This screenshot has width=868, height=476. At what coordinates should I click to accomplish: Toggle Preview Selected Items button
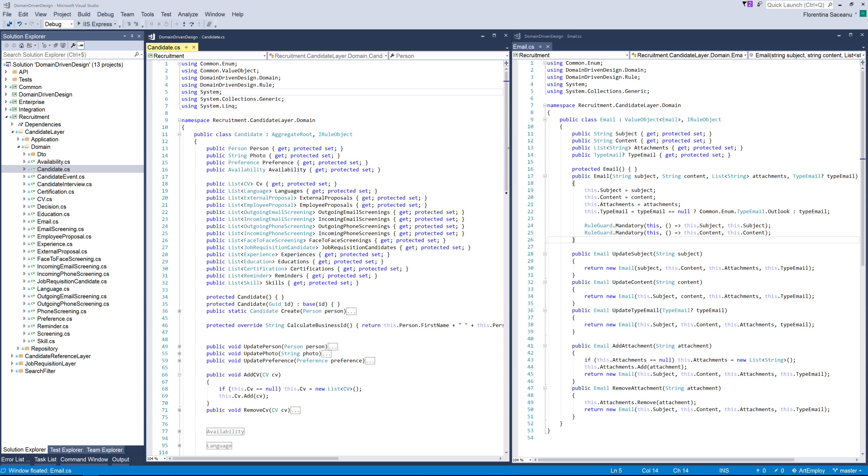point(81,45)
